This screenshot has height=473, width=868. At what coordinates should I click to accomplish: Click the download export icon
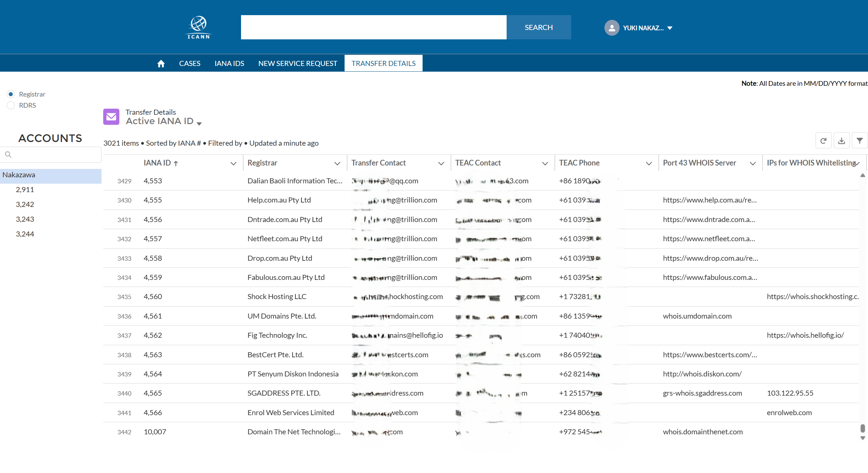(841, 141)
